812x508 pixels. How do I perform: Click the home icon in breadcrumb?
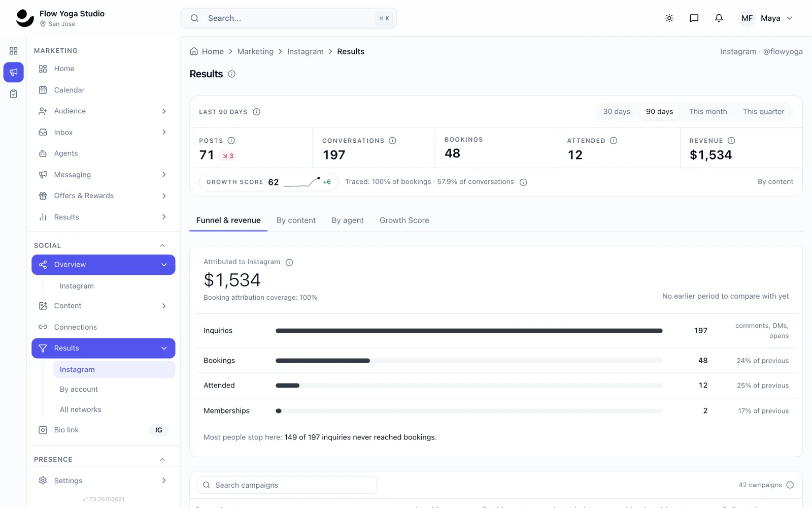[x=194, y=51]
